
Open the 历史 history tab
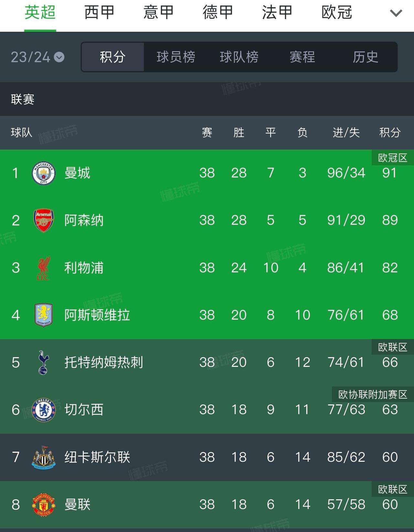pos(365,57)
